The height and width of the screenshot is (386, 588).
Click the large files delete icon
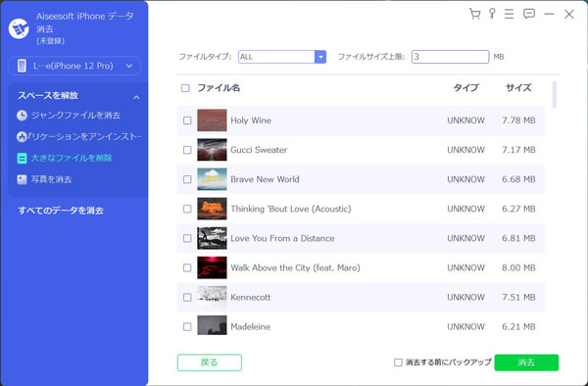22,158
